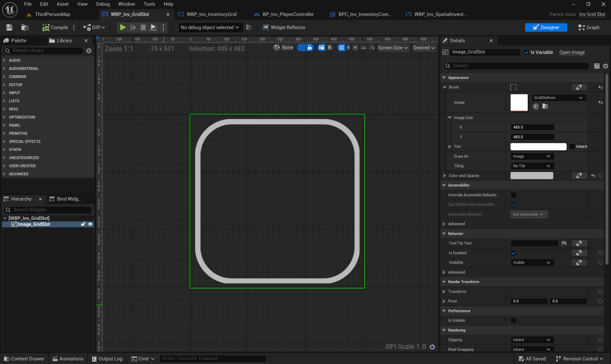611x364 pixels.
Task: Click Use Selected Asset arrow for brush image
Action: tap(536, 106)
